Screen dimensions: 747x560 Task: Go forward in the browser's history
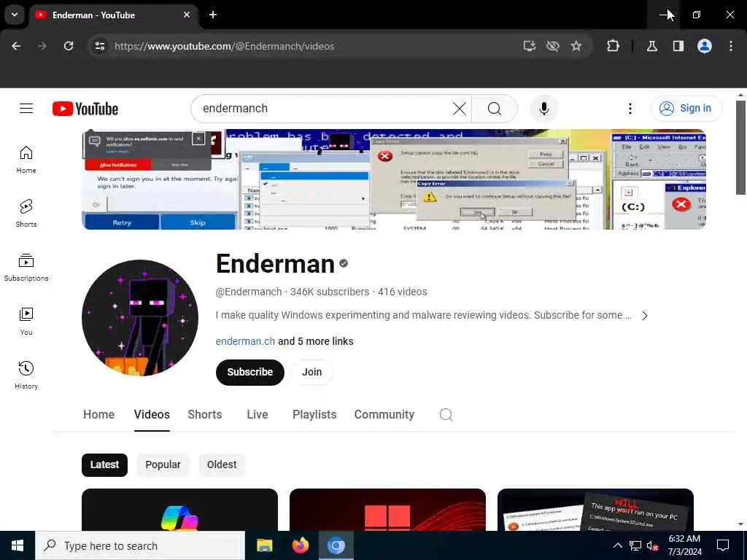(x=42, y=46)
